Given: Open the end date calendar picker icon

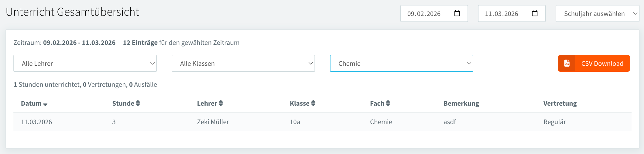Looking at the screenshot, I should [535, 13].
